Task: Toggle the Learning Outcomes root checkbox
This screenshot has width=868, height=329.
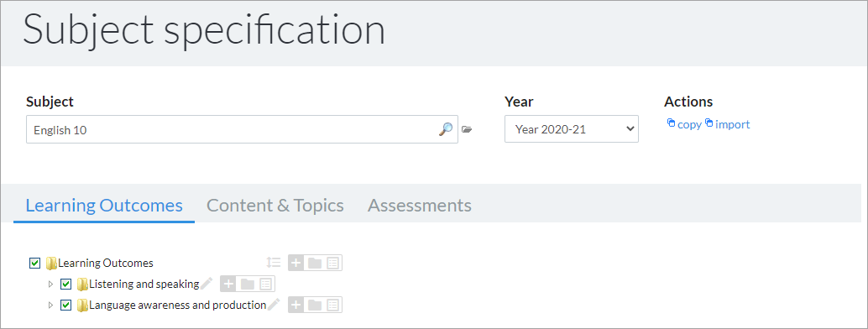Action: click(35, 263)
